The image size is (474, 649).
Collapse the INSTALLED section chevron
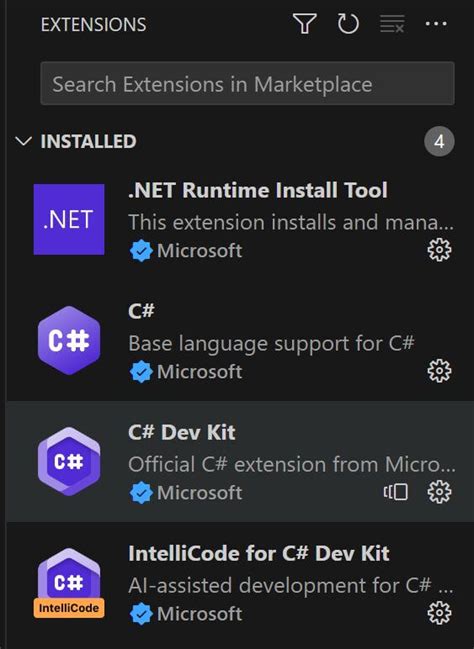click(x=23, y=141)
